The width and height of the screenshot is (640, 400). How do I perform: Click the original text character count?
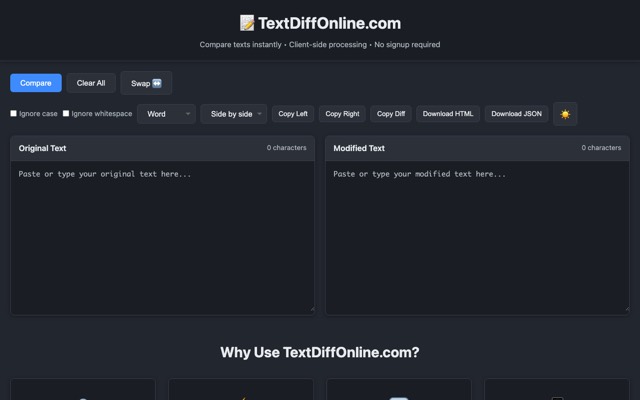coord(287,148)
